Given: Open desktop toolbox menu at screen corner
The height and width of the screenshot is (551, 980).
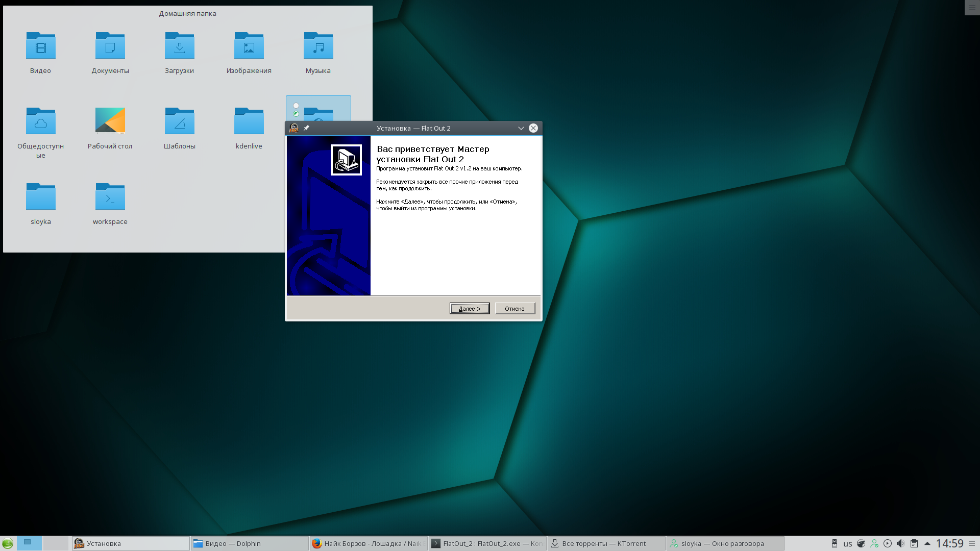Looking at the screenshot, I should coord(972,8).
